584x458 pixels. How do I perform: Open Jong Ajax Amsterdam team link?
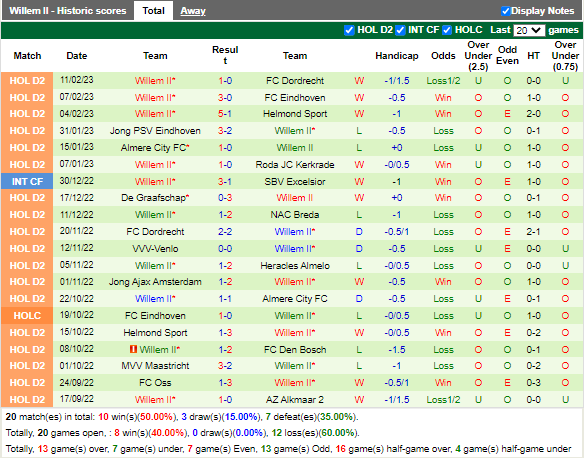[155, 282]
